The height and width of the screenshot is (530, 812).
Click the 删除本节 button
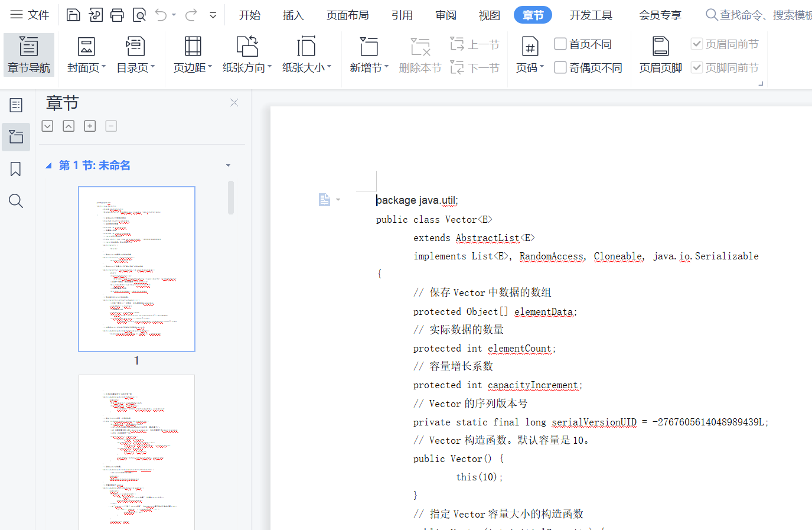420,55
